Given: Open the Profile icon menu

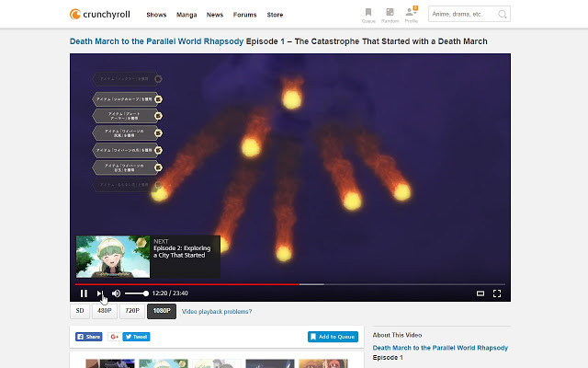Looking at the screenshot, I should 411,15.
